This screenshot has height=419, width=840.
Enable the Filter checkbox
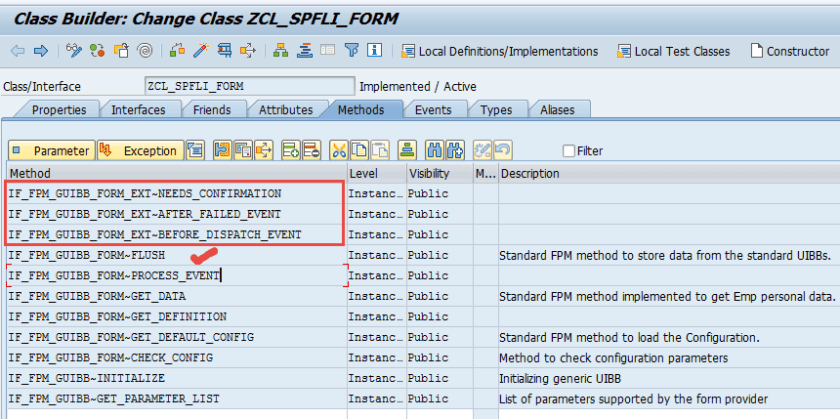tap(569, 151)
